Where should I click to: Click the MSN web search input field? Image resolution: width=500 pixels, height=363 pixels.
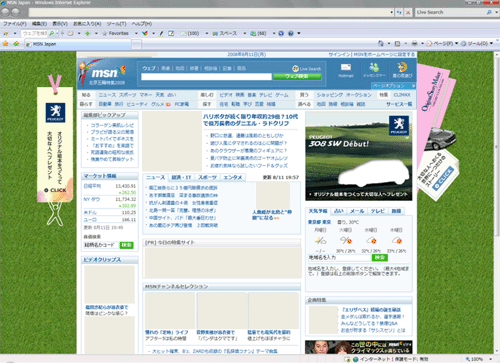point(206,77)
